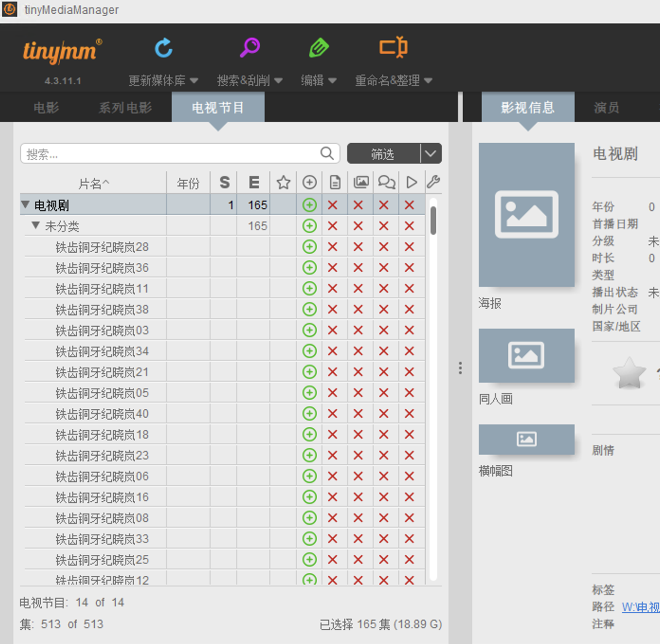
Task: Click the wrench icon in table header
Action: (x=433, y=182)
